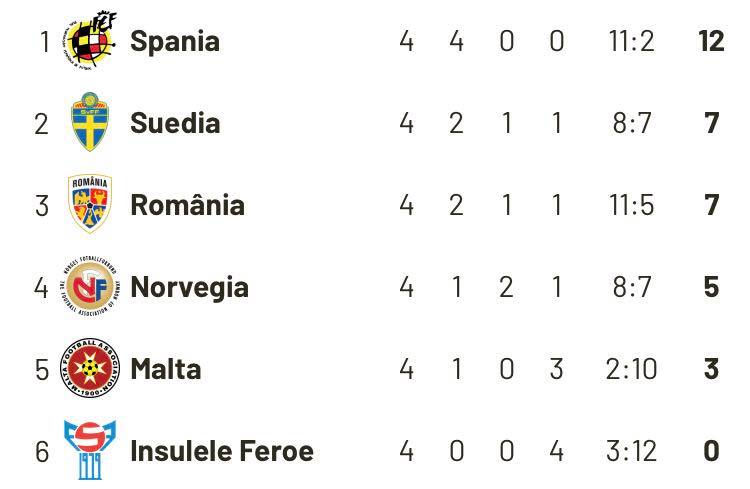Select the România team name

[187, 205]
